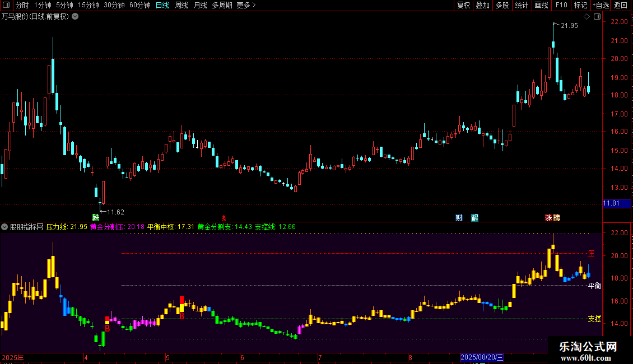Screen dimensions: 633x364
Task: Click the red $ marker icon
Action: coord(224,218)
